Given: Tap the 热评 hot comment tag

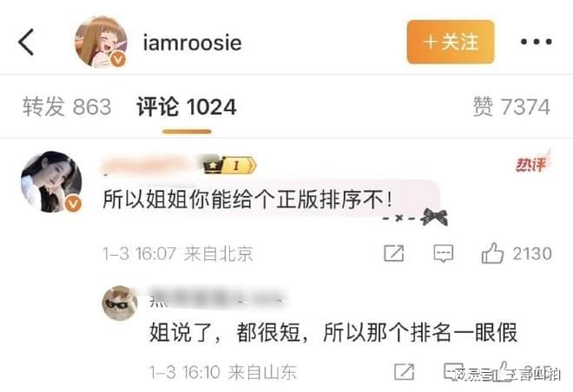Looking at the screenshot, I should [532, 163].
